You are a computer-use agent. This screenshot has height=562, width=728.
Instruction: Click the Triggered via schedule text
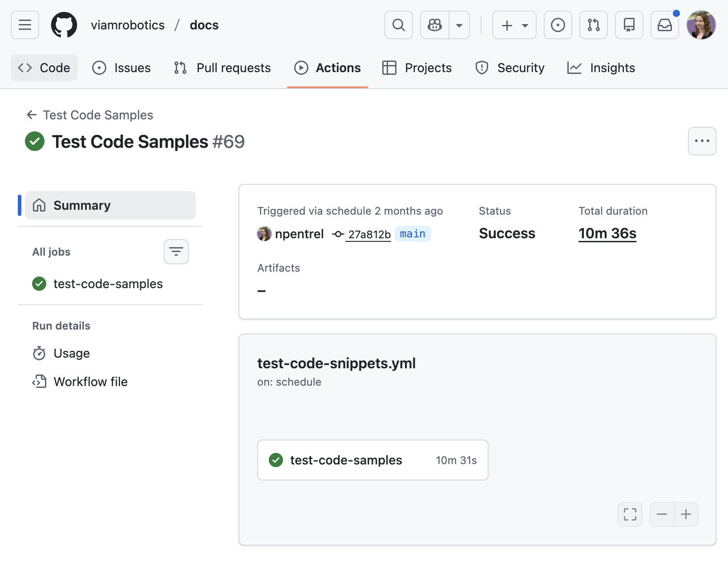[x=350, y=211]
